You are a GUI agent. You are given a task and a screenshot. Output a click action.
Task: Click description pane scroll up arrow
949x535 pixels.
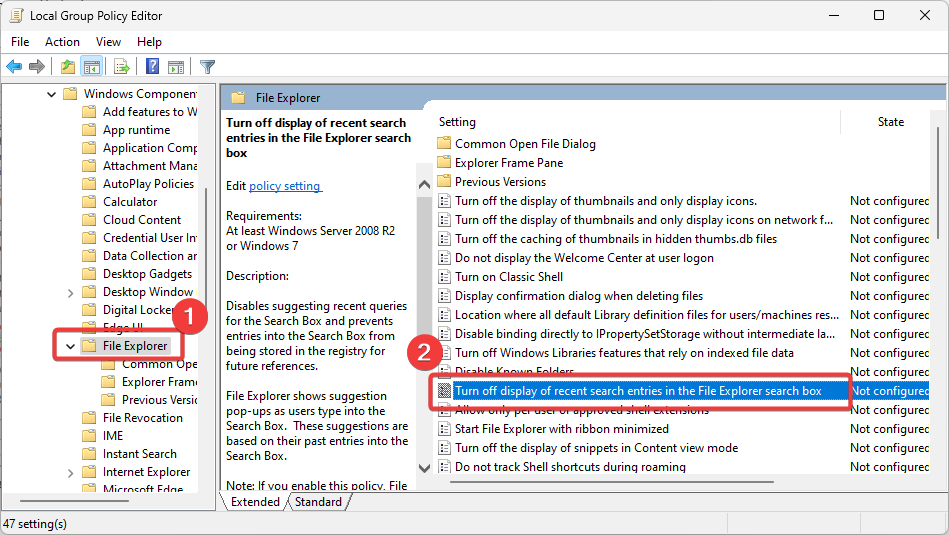(424, 185)
